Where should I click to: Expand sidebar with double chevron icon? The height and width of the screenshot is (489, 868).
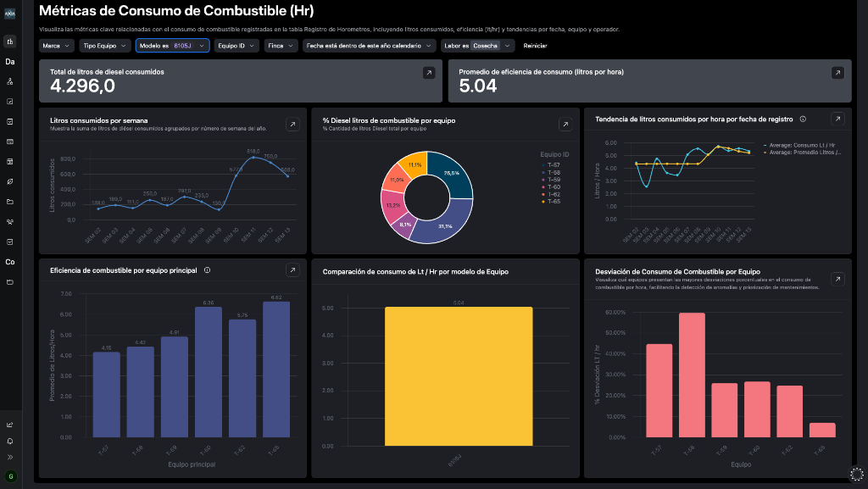pos(10,458)
